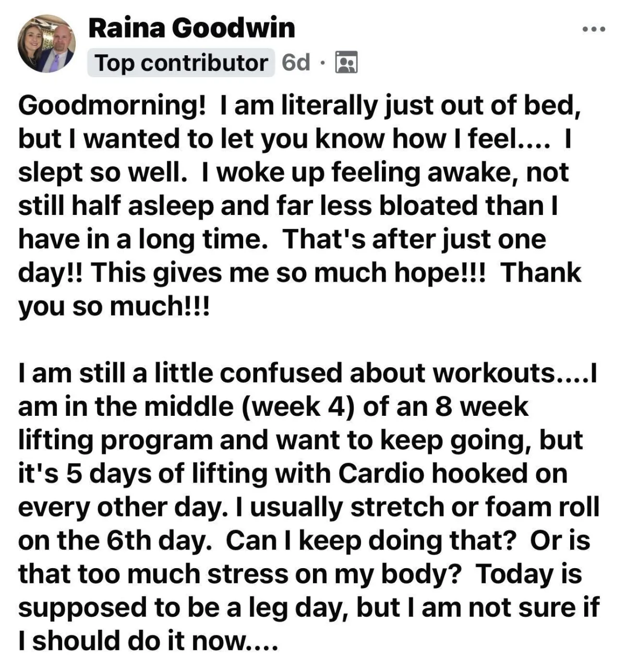Open the three-dot post options menu

pyautogui.click(x=594, y=29)
